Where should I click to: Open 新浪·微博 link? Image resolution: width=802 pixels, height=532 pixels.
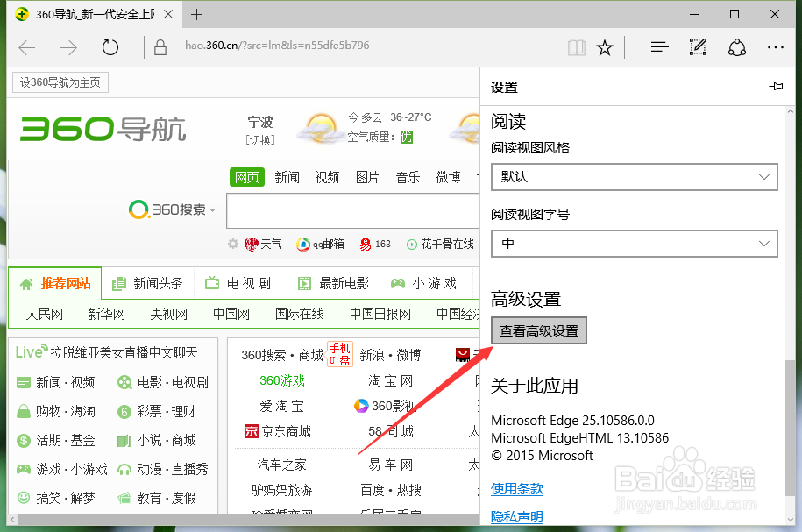click(x=390, y=355)
